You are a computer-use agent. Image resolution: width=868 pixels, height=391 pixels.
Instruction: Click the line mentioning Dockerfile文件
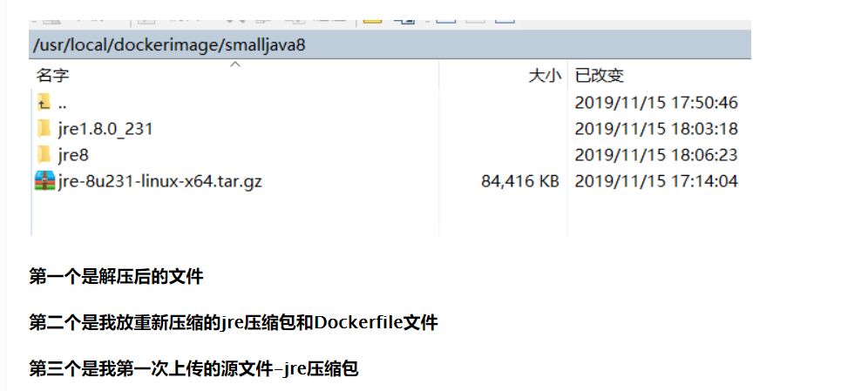(234, 322)
